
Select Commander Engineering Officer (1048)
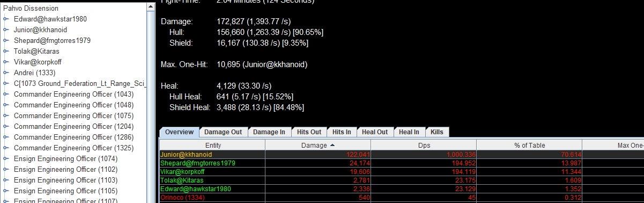pyautogui.click(x=73, y=105)
